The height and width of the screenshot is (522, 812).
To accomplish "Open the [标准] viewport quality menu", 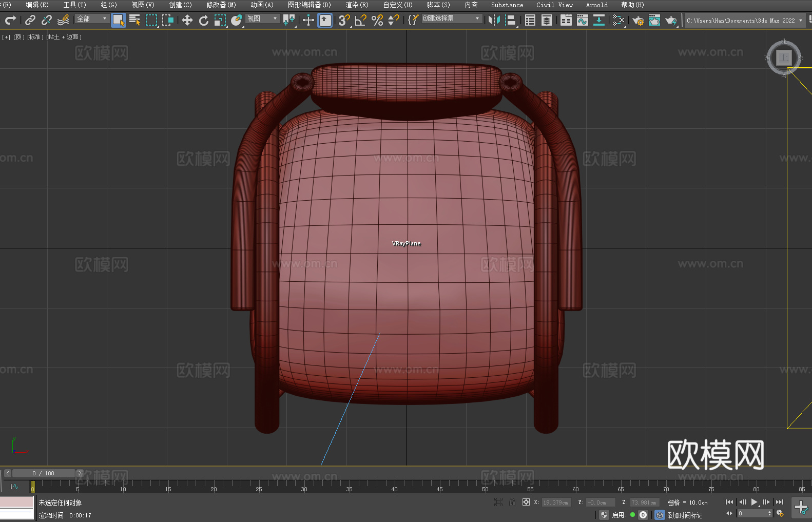I will [35, 37].
